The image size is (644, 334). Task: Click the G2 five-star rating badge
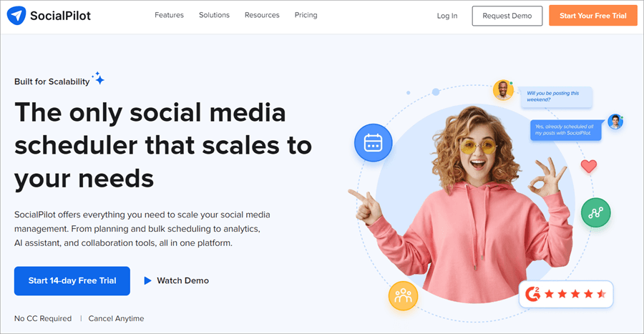[566, 294]
